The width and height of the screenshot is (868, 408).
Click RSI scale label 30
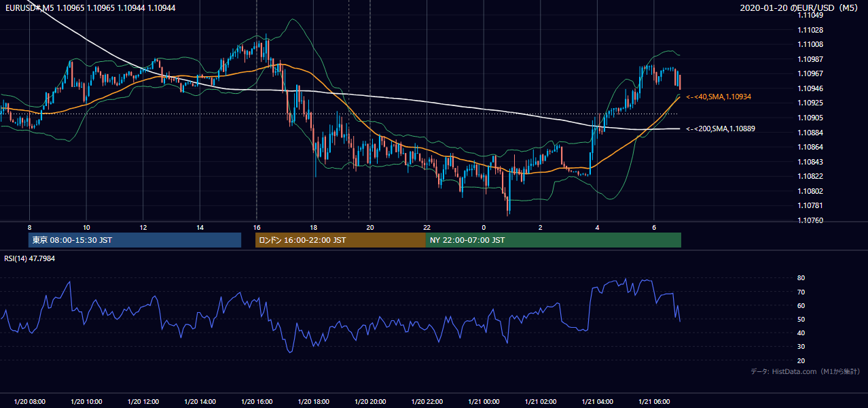click(x=801, y=346)
